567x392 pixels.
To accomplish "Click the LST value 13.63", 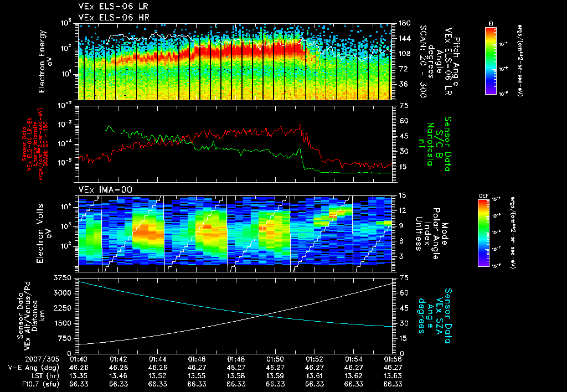I will tap(393, 376).
